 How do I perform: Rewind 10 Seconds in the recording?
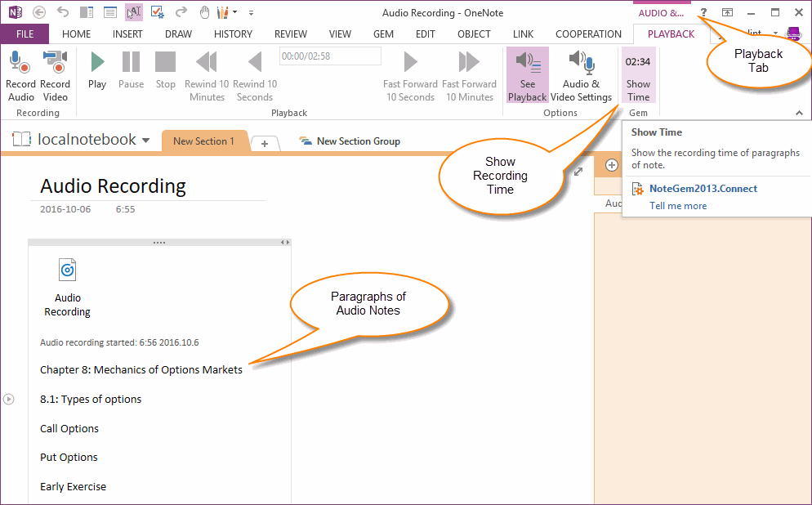point(255,76)
